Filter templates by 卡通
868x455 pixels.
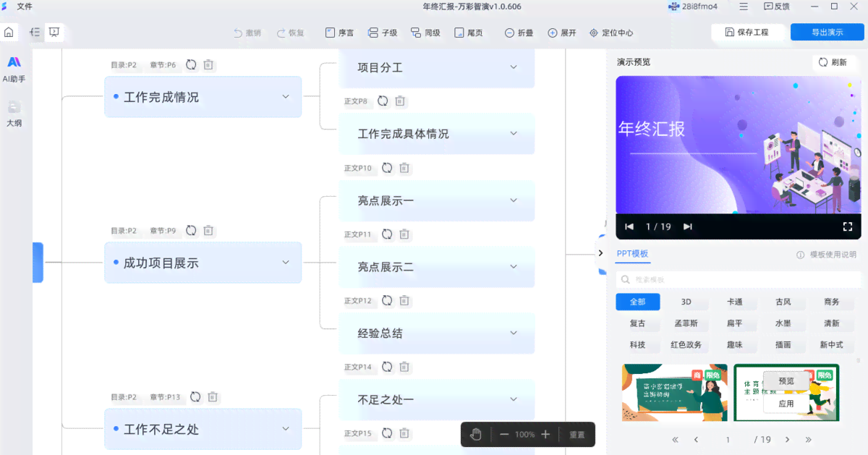coord(734,302)
